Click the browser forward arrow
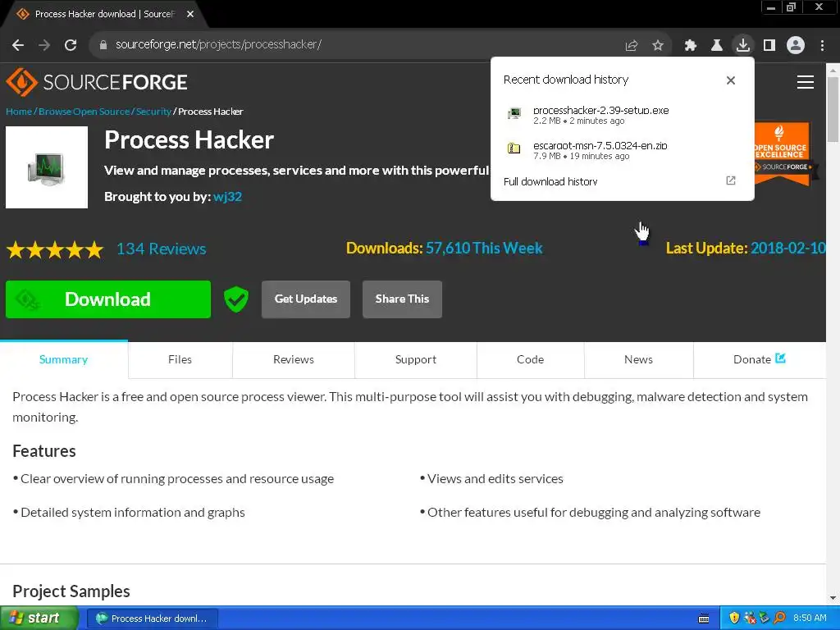 click(x=44, y=45)
